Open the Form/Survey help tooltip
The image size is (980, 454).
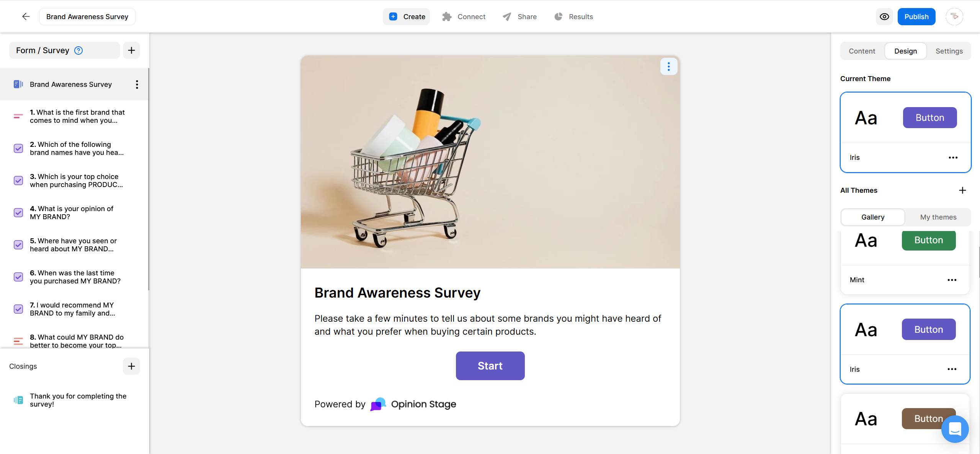(78, 50)
